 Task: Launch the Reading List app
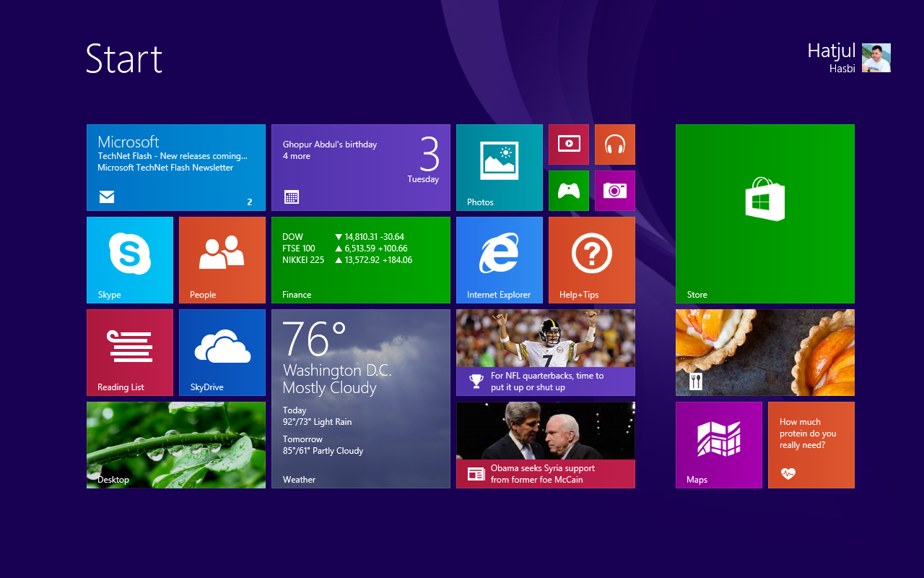pyautogui.click(x=130, y=353)
